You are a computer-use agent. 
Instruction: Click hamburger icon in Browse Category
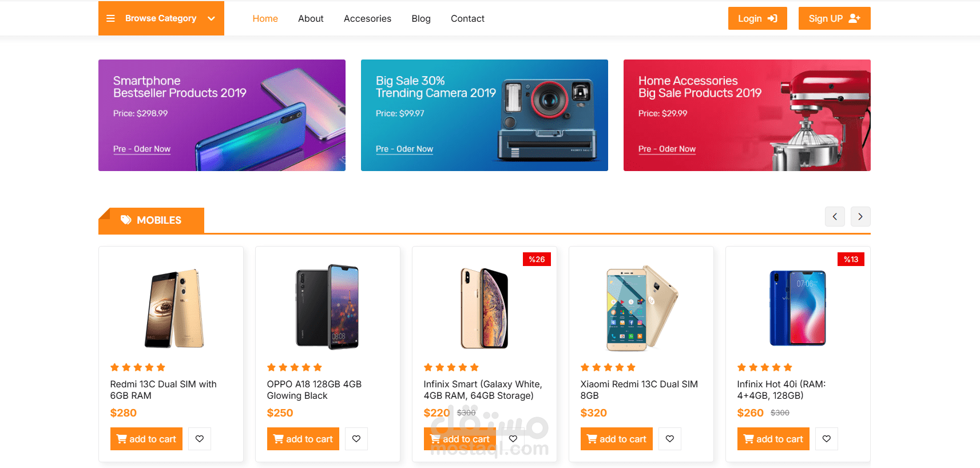click(x=110, y=18)
